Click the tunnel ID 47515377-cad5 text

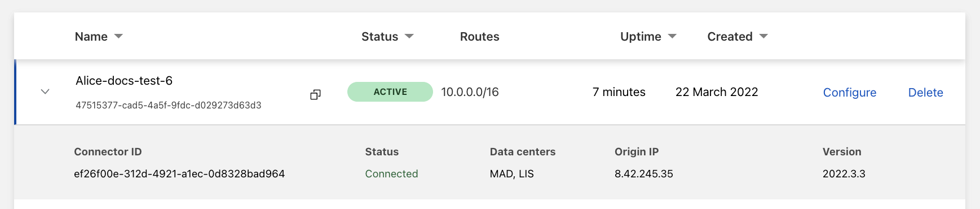(x=169, y=105)
